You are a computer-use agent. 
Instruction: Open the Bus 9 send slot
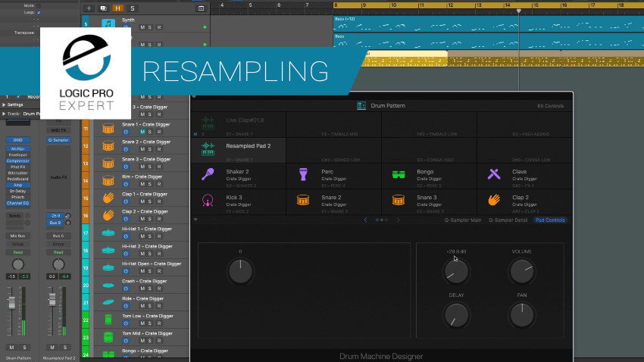pyautogui.click(x=55, y=223)
